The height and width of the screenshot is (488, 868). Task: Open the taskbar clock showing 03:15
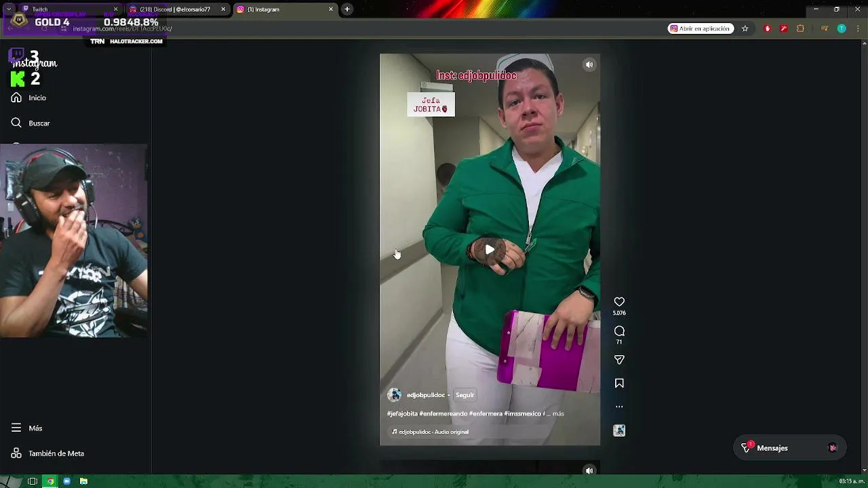(852, 481)
